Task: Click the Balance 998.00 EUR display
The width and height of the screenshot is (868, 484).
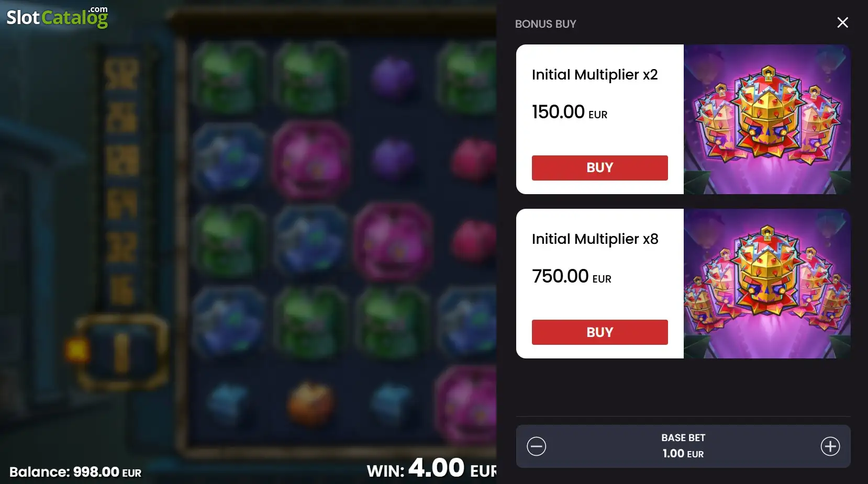Action: click(x=75, y=472)
